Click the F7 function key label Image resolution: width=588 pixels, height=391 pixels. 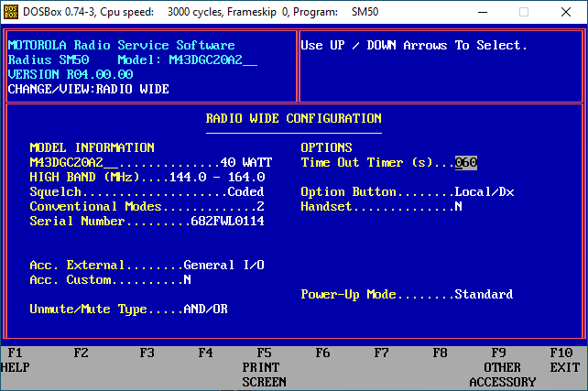pos(381,353)
